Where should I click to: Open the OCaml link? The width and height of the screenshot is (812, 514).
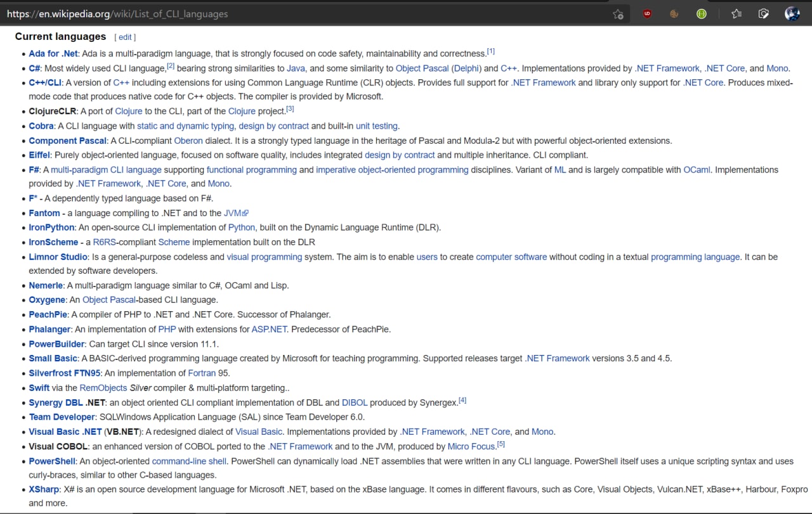tap(697, 170)
